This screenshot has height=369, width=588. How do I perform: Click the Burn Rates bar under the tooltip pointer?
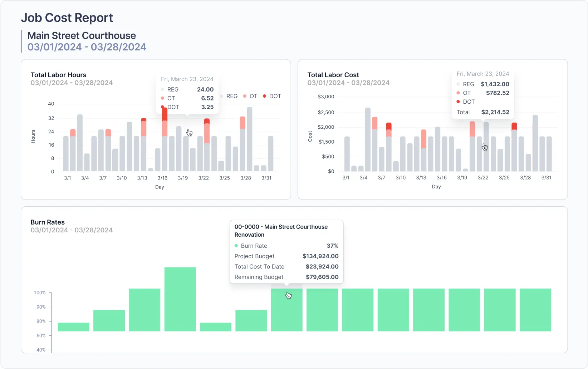[286, 310]
